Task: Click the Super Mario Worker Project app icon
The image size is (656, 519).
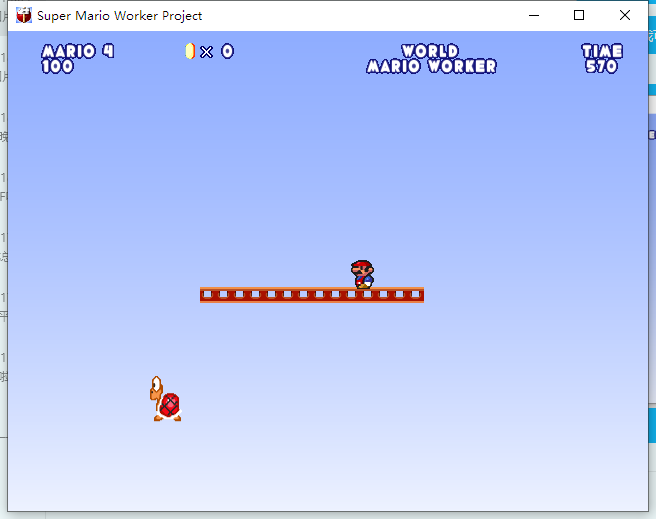Action: pos(24,15)
